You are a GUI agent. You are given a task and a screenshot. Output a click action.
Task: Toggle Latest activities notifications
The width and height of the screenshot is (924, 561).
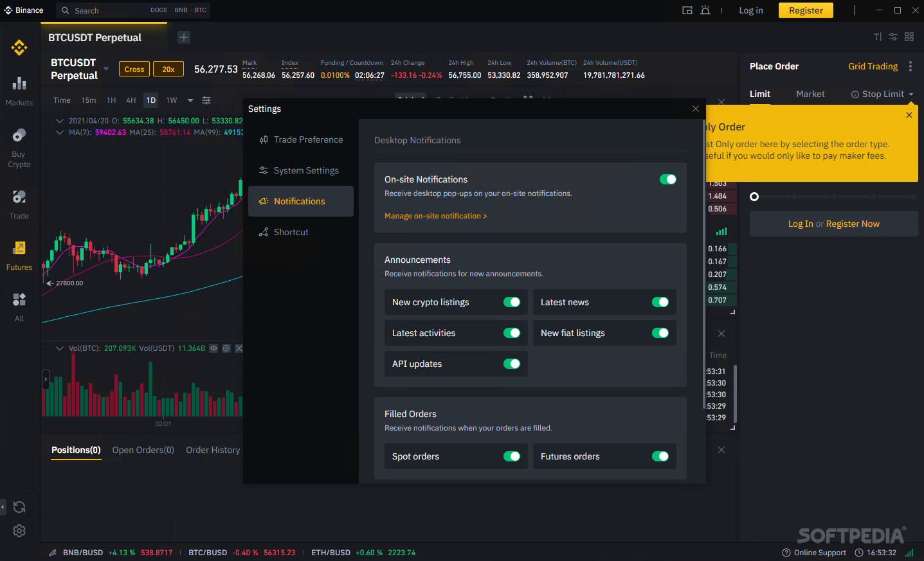pyautogui.click(x=512, y=333)
